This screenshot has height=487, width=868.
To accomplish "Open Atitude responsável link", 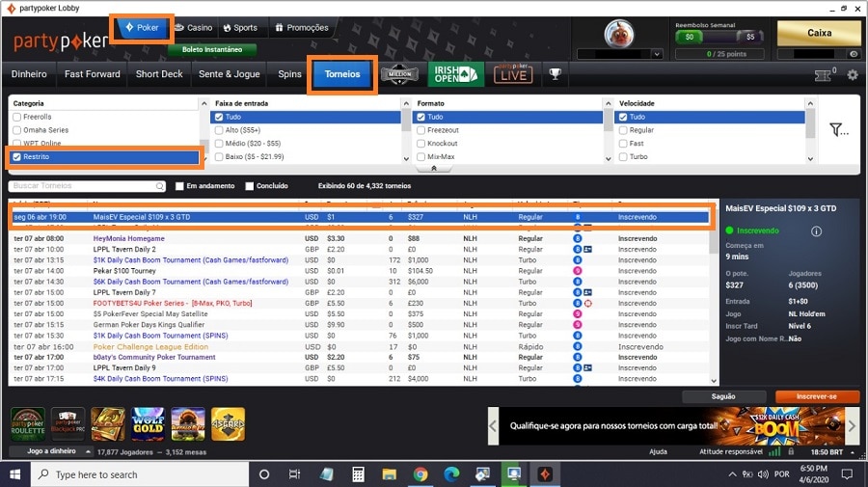I will tap(731, 452).
